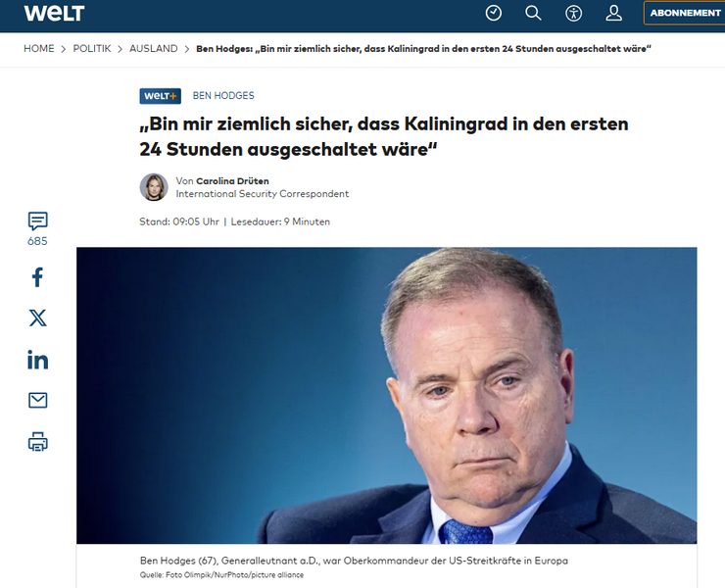Open the accessibility icon in header
Image resolution: width=725 pixels, height=588 pixels.
(573, 13)
